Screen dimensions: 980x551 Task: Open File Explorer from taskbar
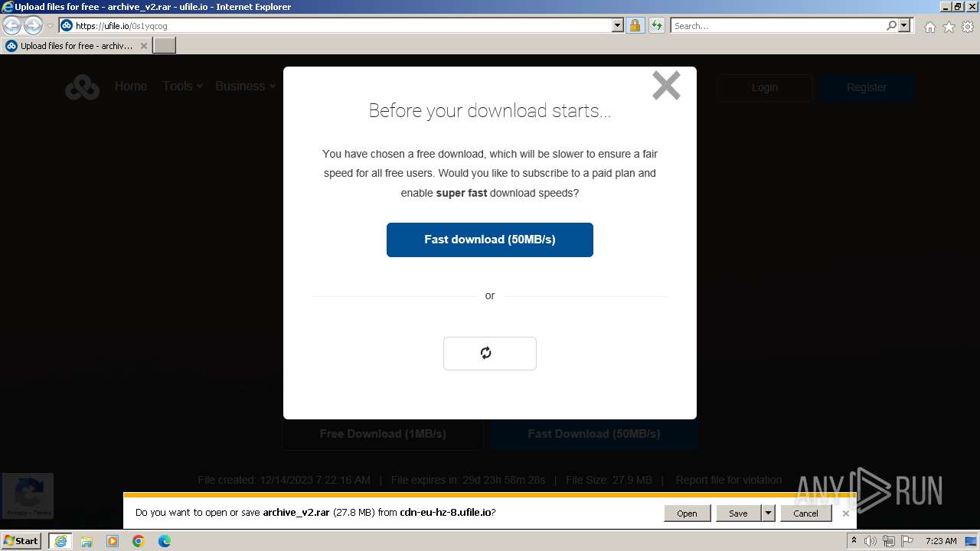pos(87,541)
